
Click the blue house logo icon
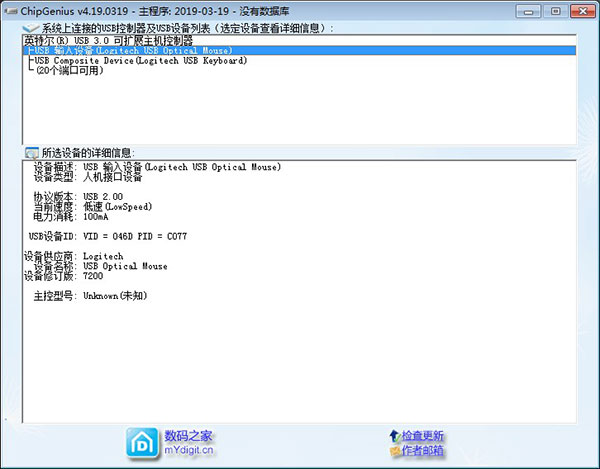coord(143,443)
